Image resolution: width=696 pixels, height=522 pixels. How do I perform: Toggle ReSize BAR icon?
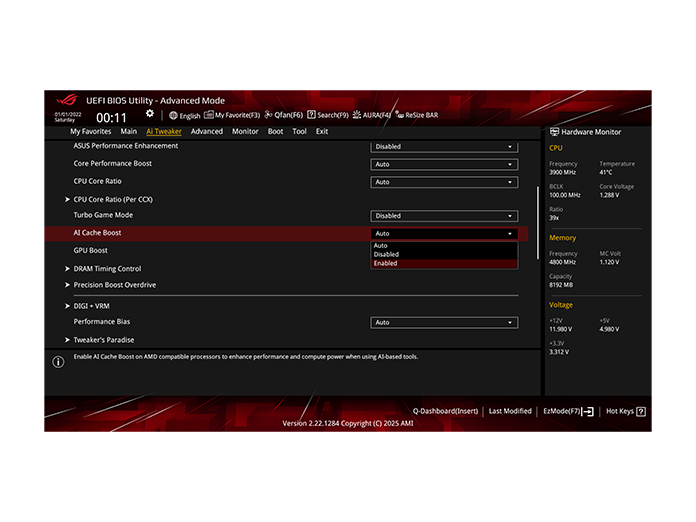click(x=399, y=115)
